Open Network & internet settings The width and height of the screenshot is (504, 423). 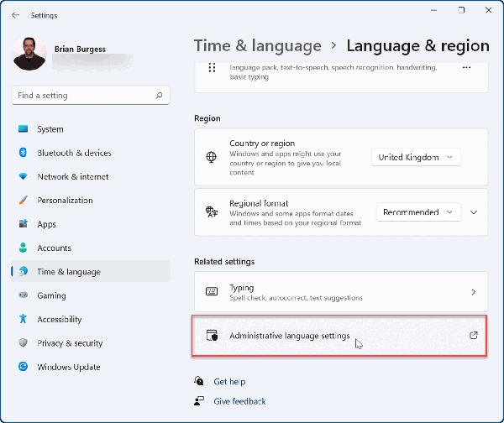click(x=91, y=176)
